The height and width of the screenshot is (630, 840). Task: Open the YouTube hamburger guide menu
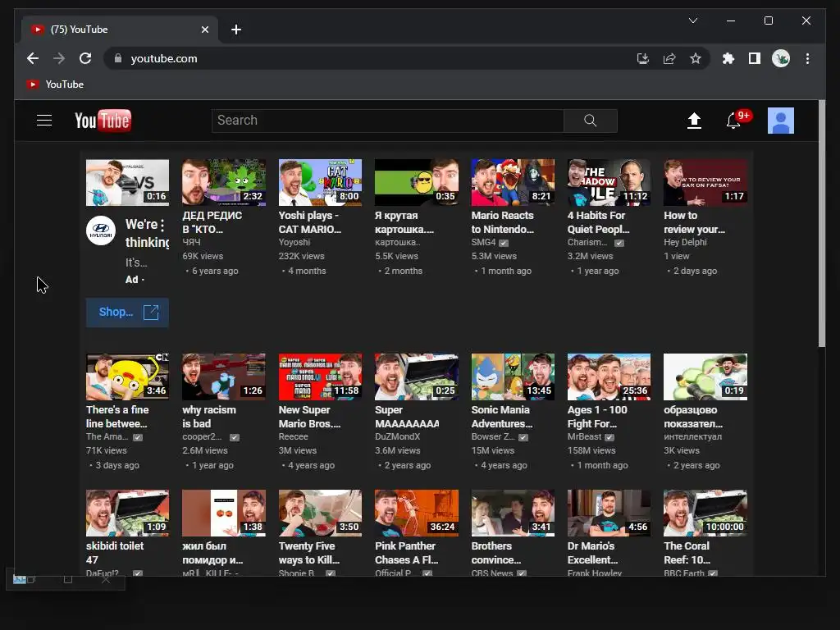[44, 121]
